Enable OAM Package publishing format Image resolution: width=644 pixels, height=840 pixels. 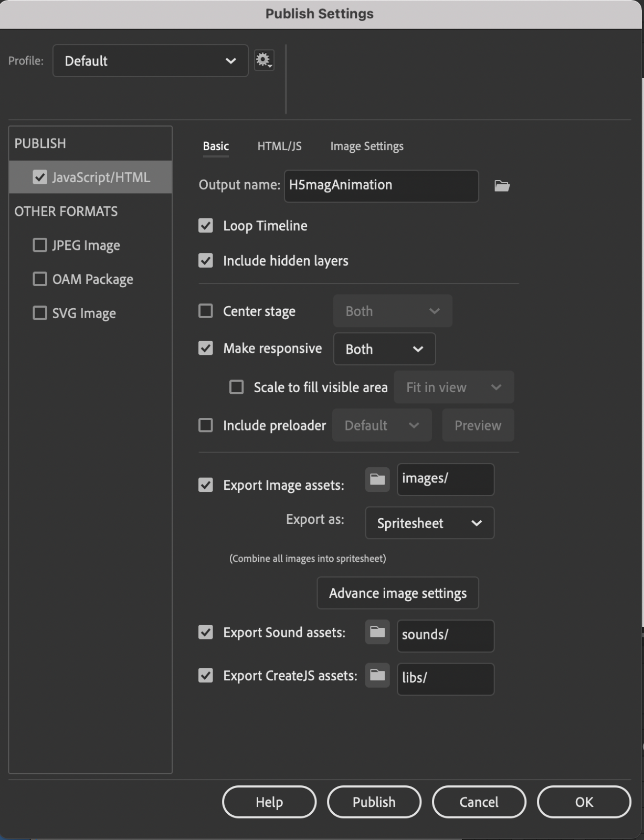40,279
